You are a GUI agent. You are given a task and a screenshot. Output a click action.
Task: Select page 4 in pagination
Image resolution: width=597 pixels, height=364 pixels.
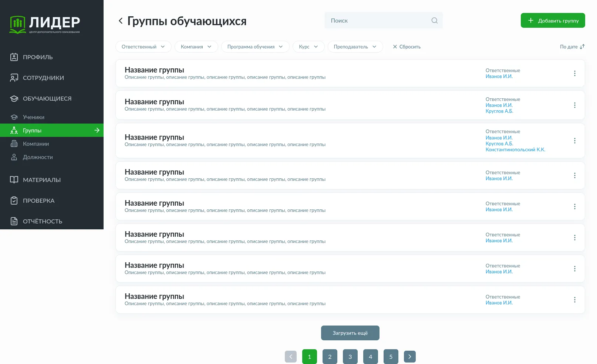click(x=371, y=357)
